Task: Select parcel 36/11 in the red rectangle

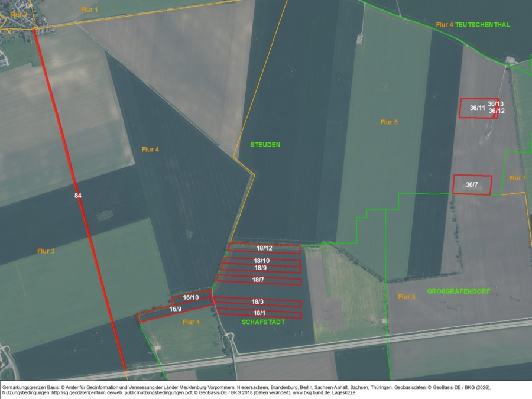Action: (x=477, y=108)
